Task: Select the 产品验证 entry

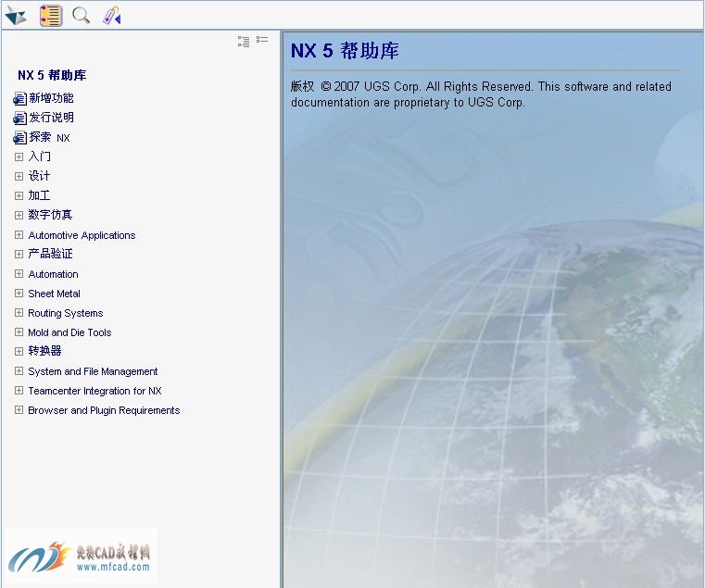Action: (50, 254)
